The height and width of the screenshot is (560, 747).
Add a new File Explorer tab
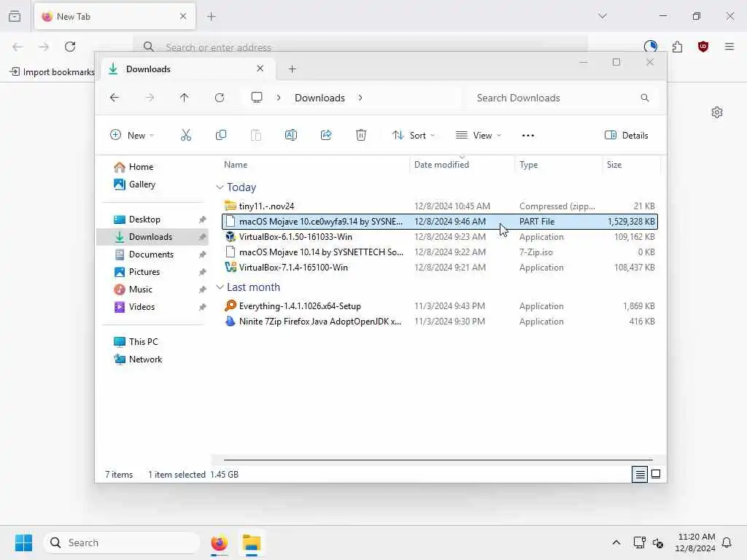click(293, 69)
